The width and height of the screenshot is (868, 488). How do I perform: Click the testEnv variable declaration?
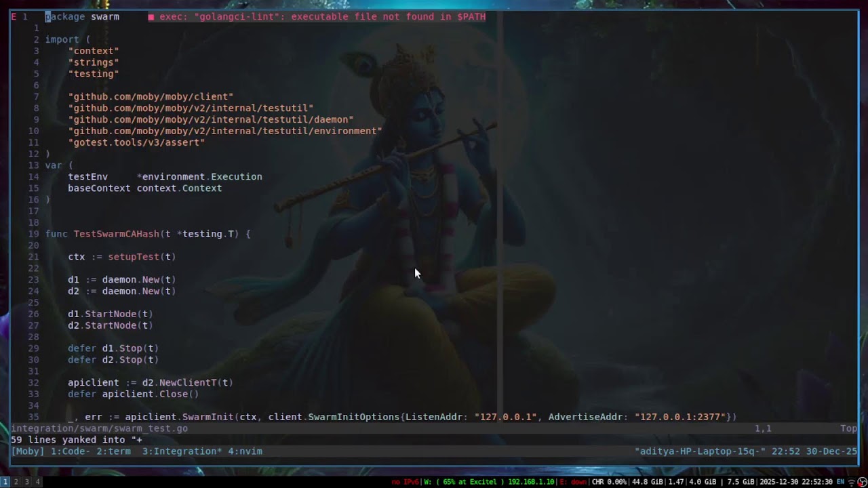(87, 177)
